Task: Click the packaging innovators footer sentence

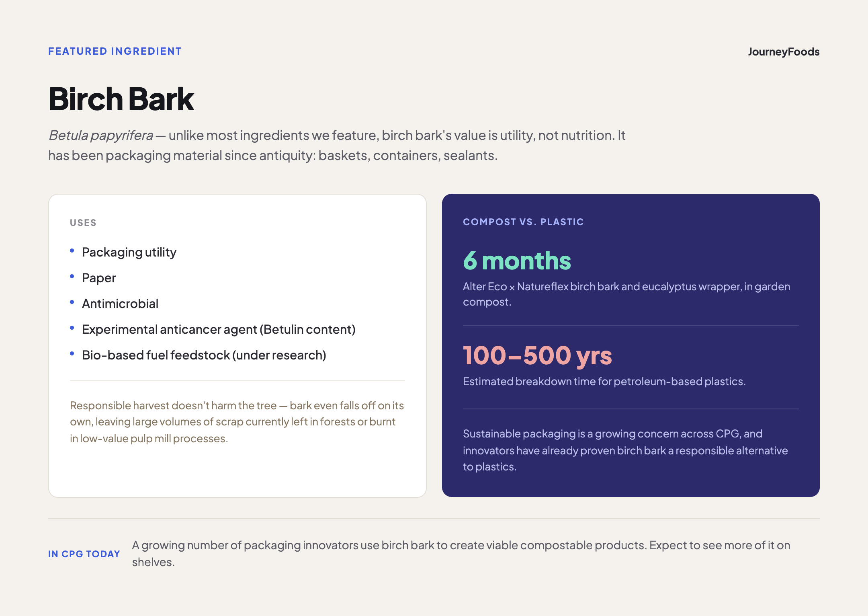Action: tap(461, 554)
